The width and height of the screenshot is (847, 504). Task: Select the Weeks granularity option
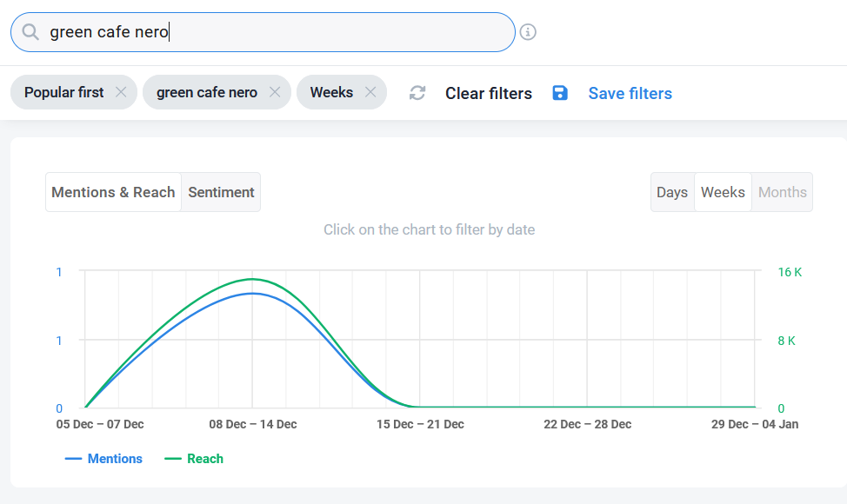pyautogui.click(x=723, y=192)
